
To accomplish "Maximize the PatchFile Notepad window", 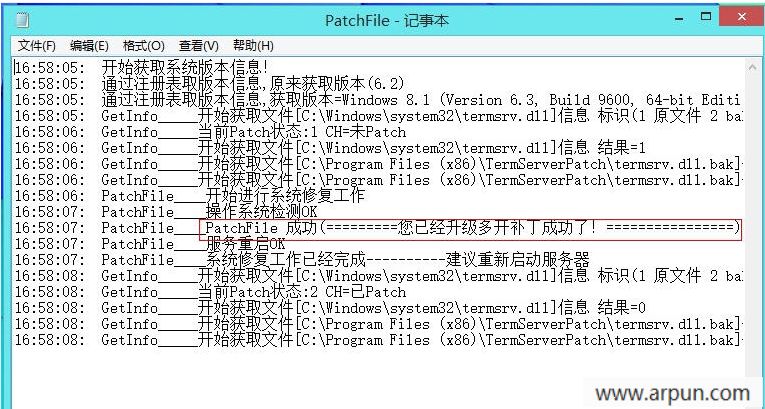I will [x=706, y=17].
